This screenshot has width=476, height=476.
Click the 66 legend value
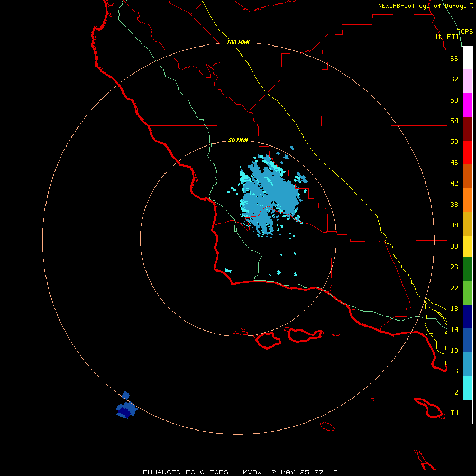(x=454, y=58)
